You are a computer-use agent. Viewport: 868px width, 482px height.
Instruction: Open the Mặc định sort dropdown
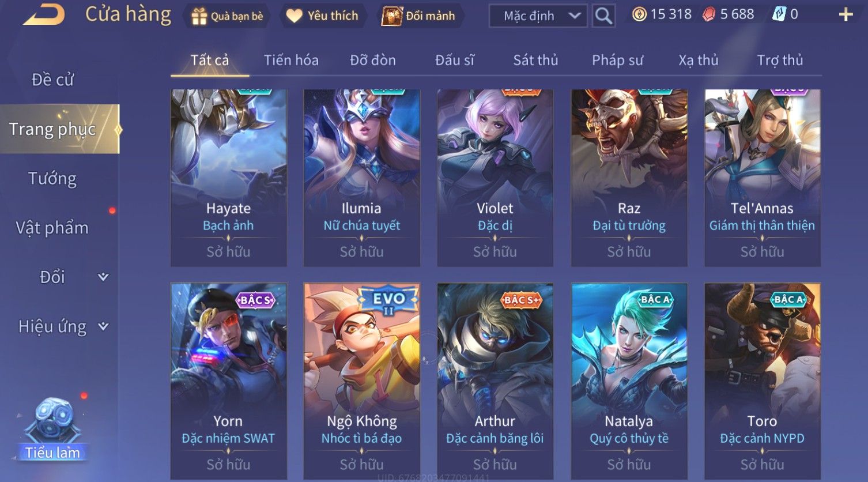538,16
